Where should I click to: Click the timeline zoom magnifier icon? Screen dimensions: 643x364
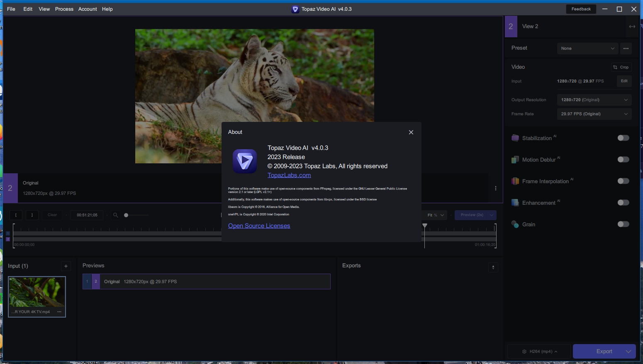click(x=115, y=215)
